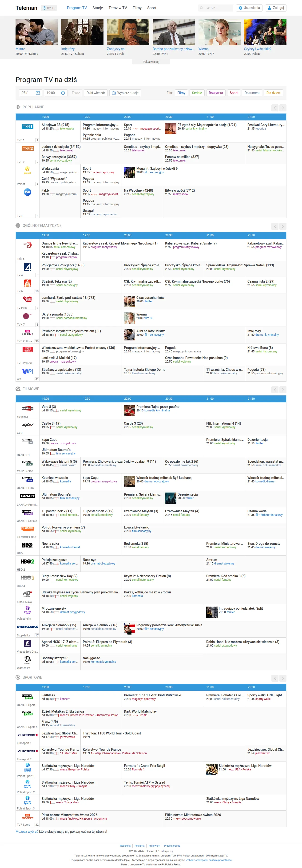Image resolution: width=302 pixels, height=868 pixels.
Task: Click the FILMBOX+ One channel logo
Action: (27, 529)
